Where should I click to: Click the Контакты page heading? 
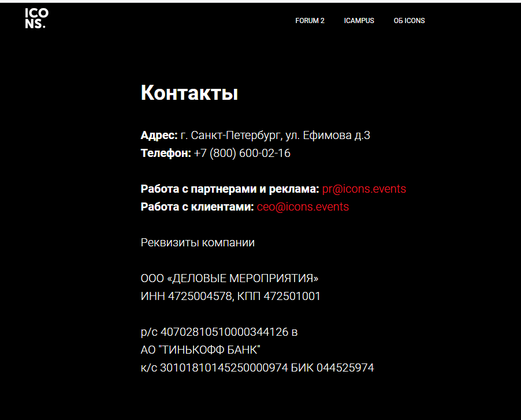[x=189, y=93]
